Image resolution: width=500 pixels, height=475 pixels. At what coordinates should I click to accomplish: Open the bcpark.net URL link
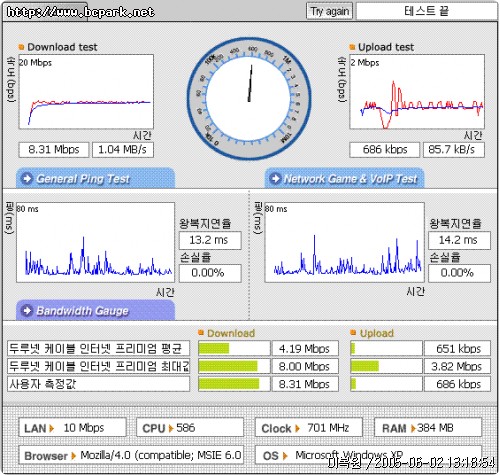pos(80,12)
